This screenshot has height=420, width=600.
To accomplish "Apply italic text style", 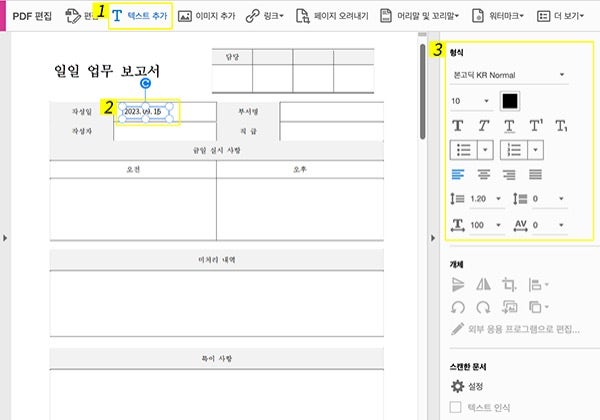I will (484, 125).
